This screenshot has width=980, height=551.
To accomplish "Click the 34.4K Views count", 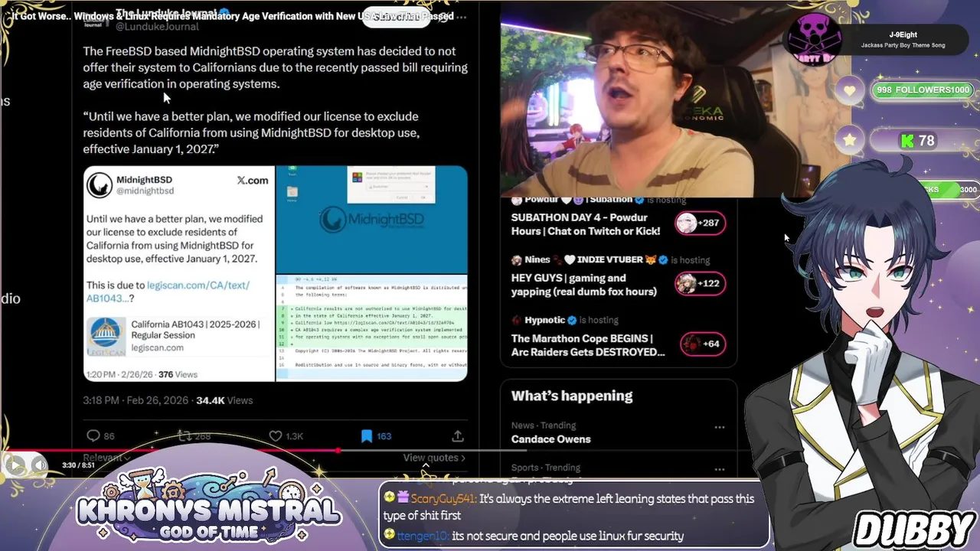I will coord(224,400).
